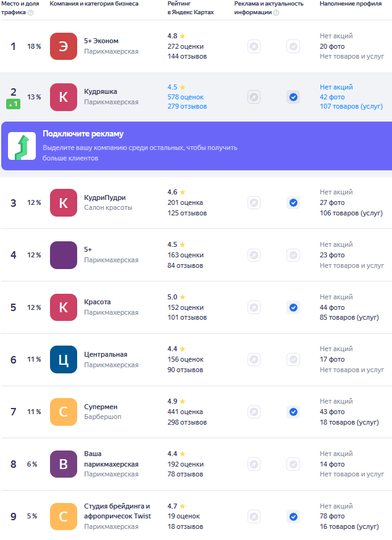Screen dimensions: 392x540
Task: Click help icon next to Место и доля трафика
Action: click(30, 13)
